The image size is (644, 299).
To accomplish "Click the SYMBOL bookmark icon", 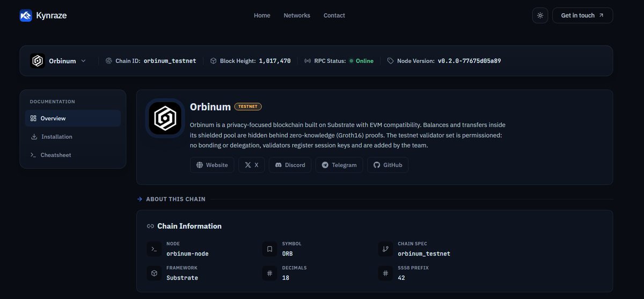I will click(x=270, y=249).
